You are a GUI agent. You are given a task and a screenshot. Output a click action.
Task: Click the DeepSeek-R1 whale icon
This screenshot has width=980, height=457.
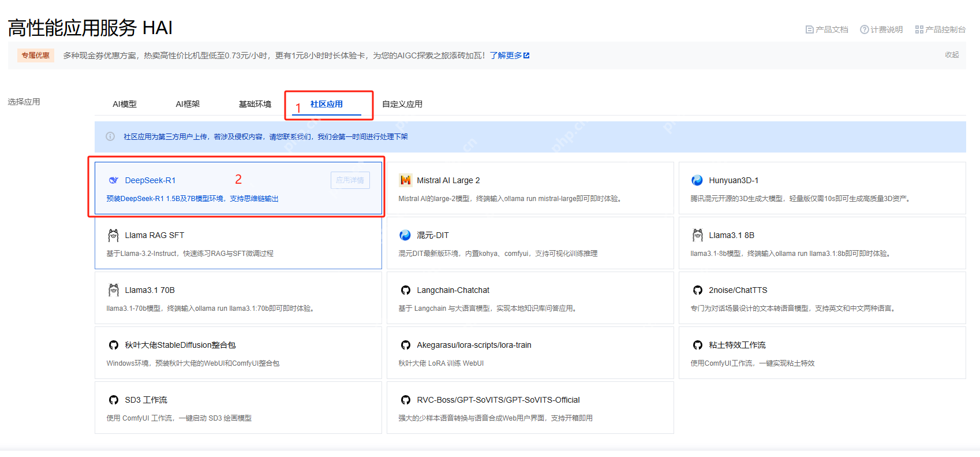pos(114,180)
